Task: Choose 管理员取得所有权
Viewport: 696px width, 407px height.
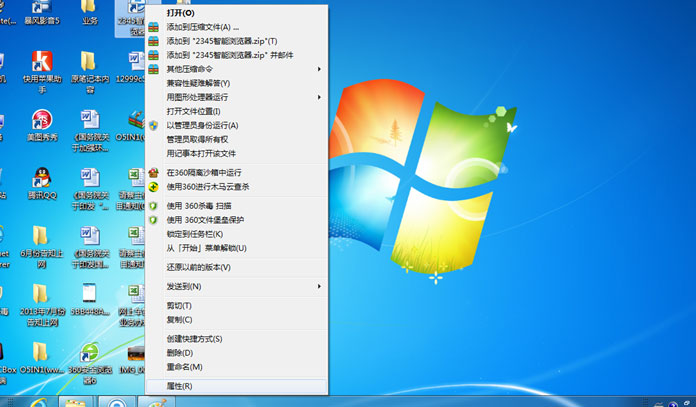Action: point(237,139)
